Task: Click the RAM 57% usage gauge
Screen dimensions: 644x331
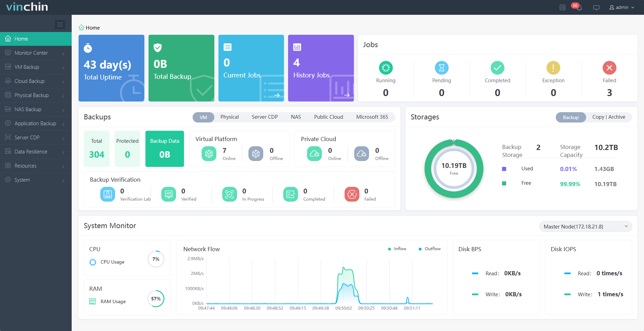Action: coord(156,299)
